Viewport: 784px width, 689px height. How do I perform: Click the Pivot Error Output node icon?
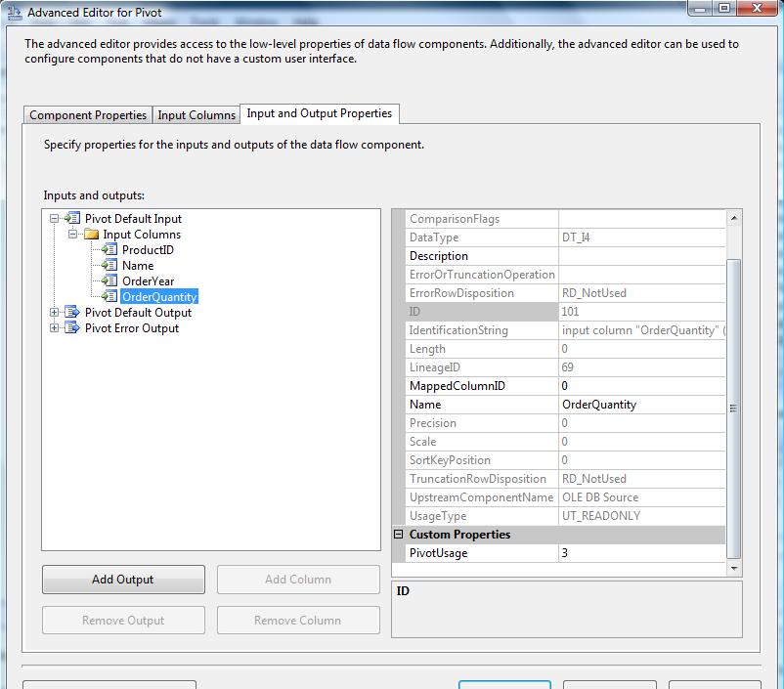(71, 328)
